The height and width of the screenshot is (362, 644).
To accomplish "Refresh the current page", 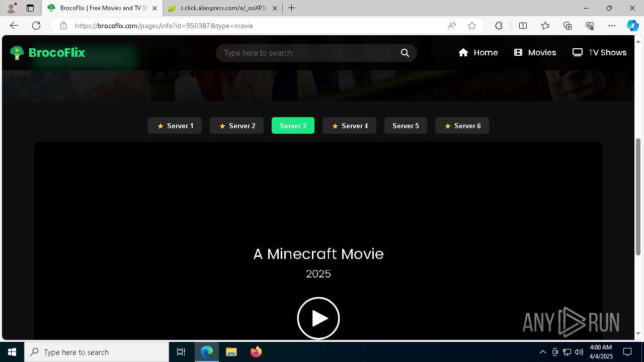I will point(36,26).
